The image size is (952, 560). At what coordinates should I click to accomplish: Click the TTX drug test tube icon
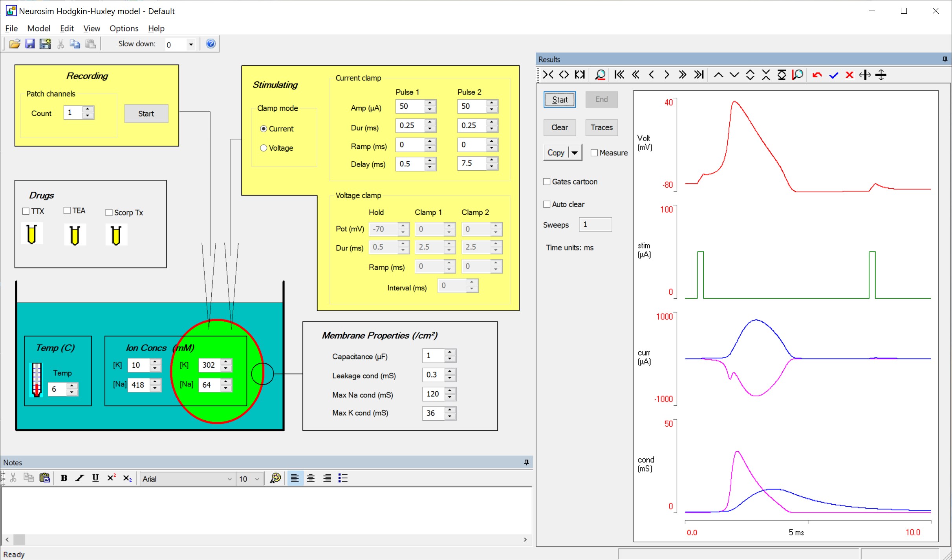32,234
